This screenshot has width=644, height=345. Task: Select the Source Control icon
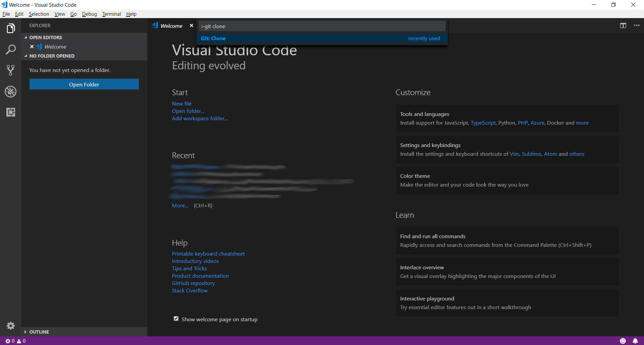[x=10, y=70]
